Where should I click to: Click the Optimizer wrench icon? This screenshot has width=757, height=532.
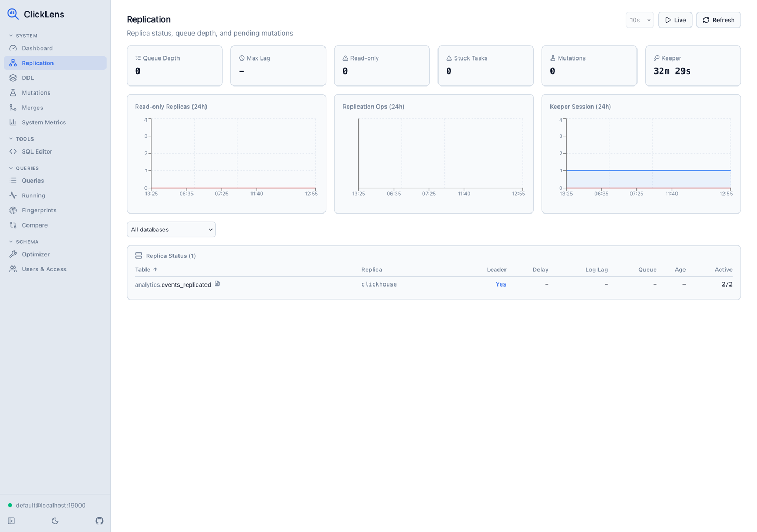coord(13,254)
